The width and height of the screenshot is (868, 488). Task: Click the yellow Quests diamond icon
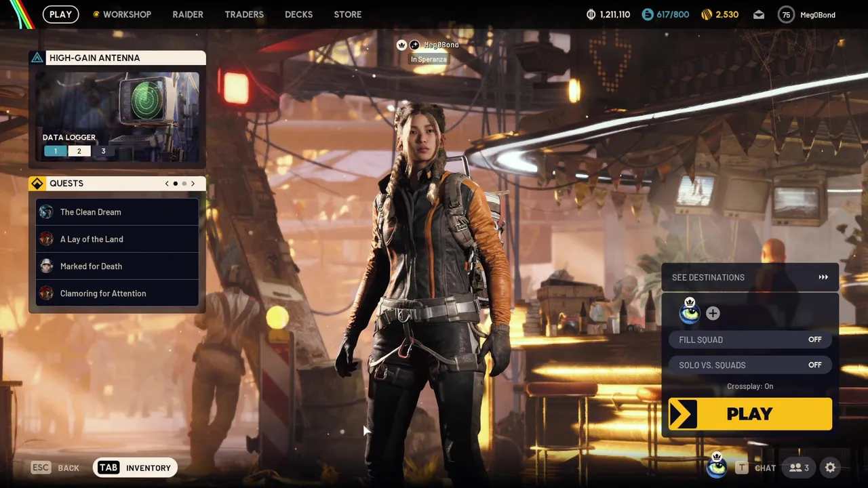pyautogui.click(x=37, y=184)
